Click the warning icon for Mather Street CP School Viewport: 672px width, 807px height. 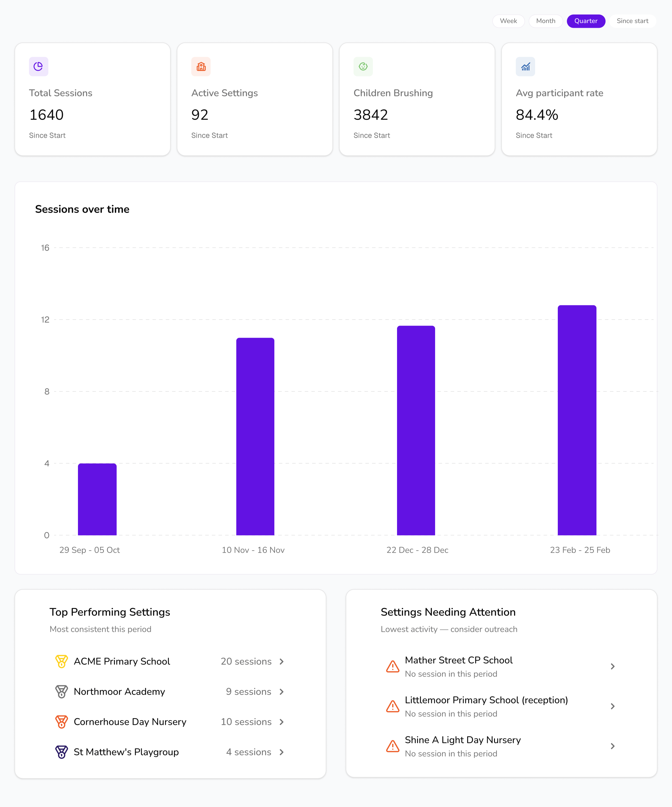tap(393, 666)
